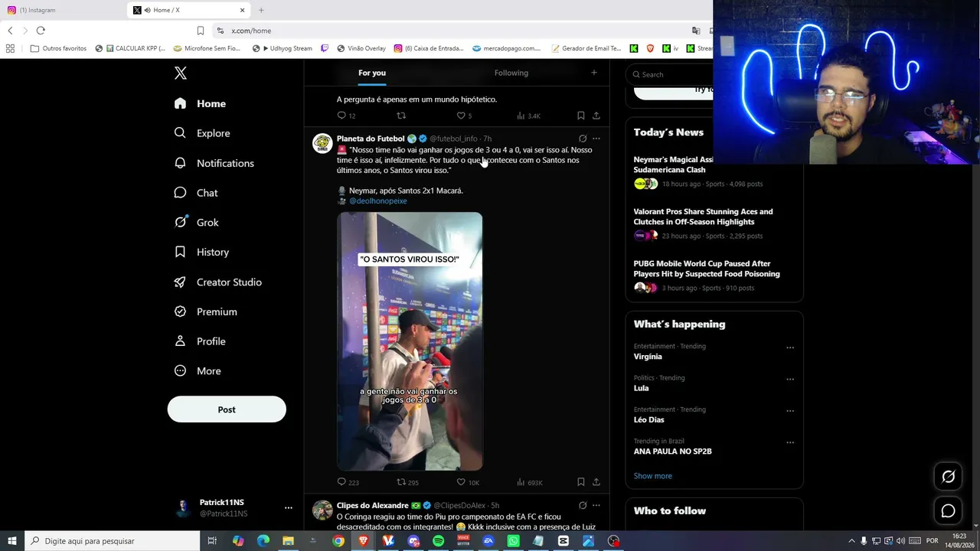The image size is (980, 551).
Task: Switch to the Following tab
Action: [x=511, y=73]
